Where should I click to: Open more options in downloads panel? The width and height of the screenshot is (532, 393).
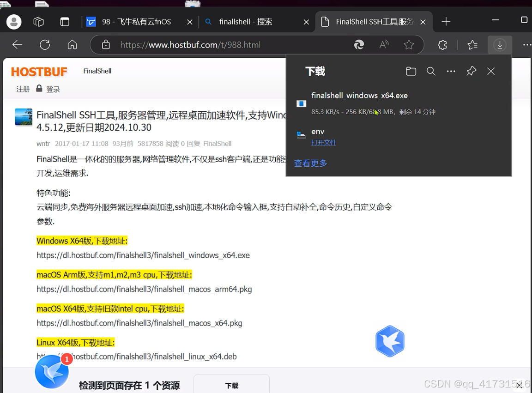pyautogui.click(x=451, y=71)
